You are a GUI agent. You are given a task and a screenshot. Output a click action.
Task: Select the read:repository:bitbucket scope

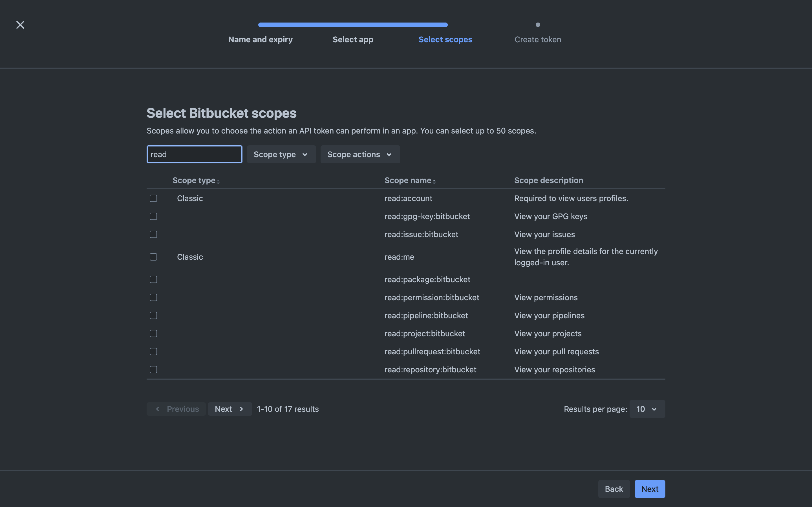153,369
